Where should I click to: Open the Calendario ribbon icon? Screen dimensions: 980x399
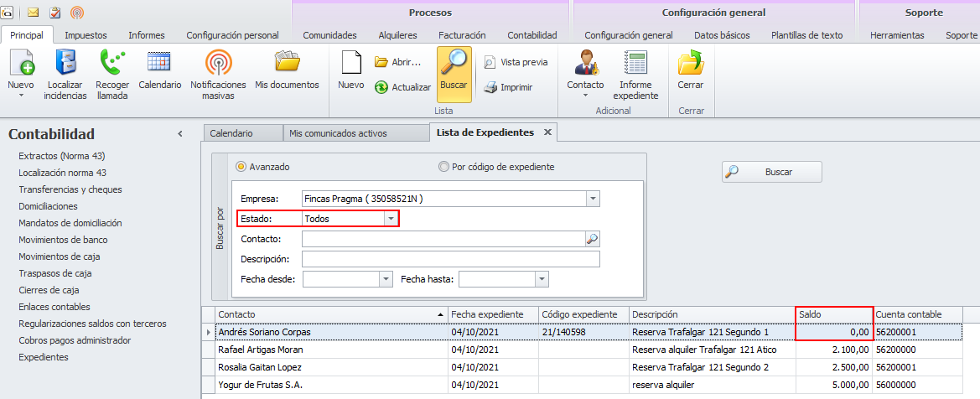[x=159, y=65]
